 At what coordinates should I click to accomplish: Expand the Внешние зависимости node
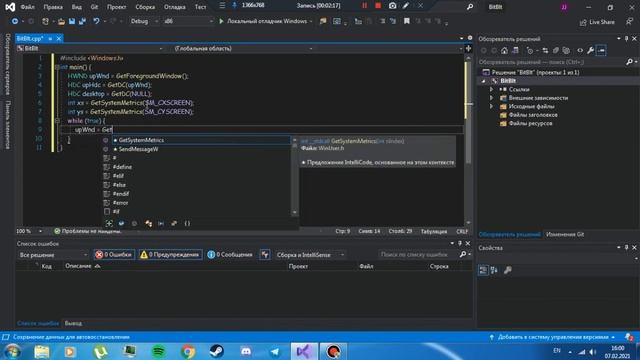[491, 98]
